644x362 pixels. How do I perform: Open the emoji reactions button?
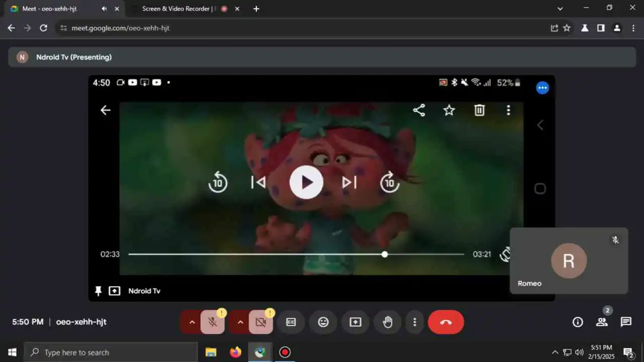[x=323, y=322]
